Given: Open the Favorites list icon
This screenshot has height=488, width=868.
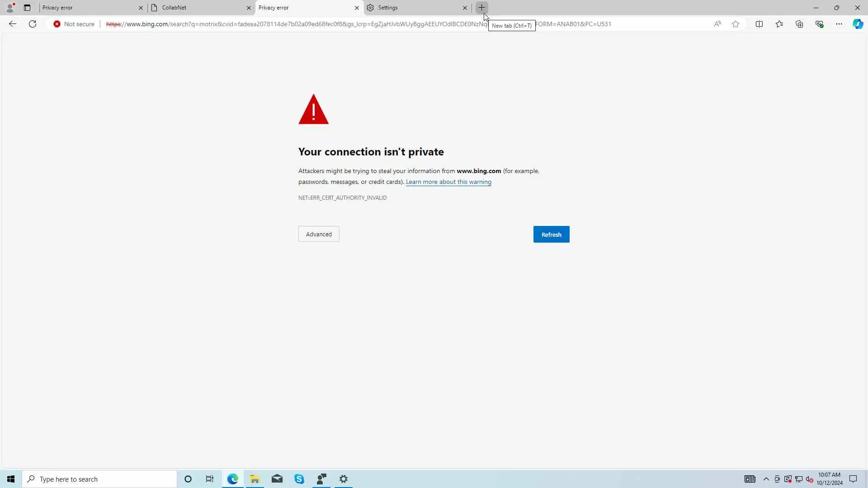Looking at the screenshot, I should point(779,24).
